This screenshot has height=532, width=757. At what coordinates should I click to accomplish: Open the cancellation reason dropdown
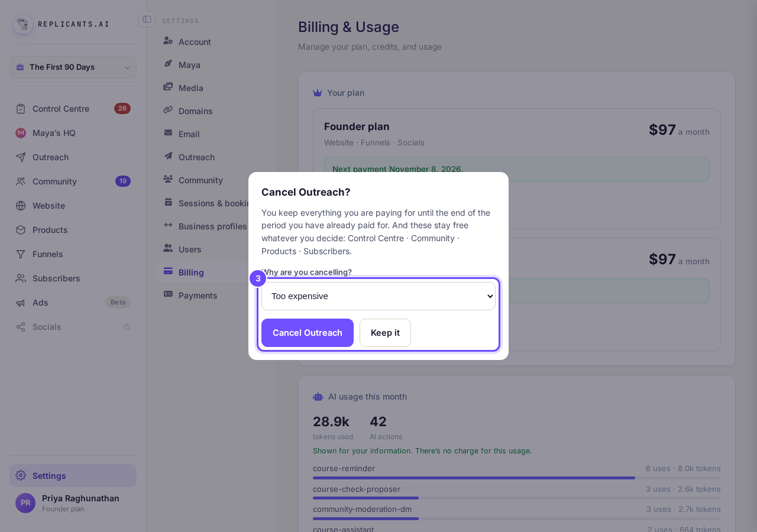point(378,296)
